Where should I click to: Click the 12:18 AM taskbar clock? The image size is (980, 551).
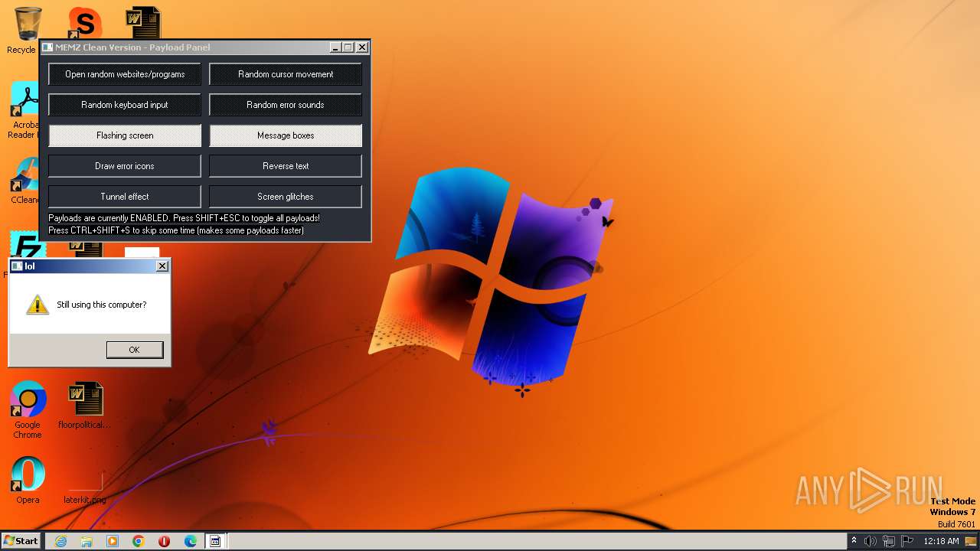[x=941, y=541]
